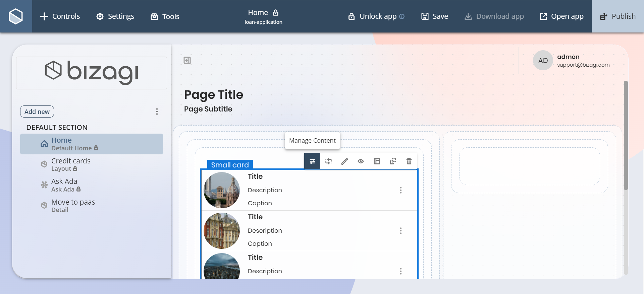The height and width of the screenshot is (294, 644).
Task: Click the third card's city thumbnail
Action: pos(222,266)
